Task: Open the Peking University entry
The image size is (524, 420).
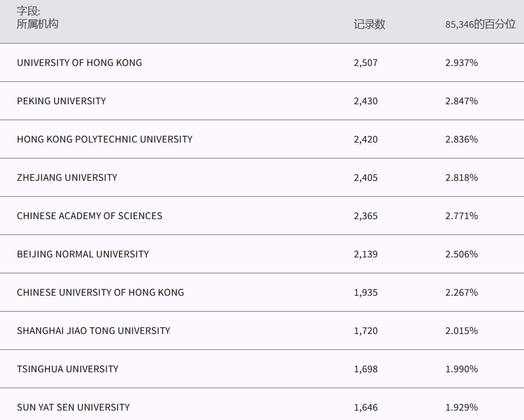Action: click(61, 101)
